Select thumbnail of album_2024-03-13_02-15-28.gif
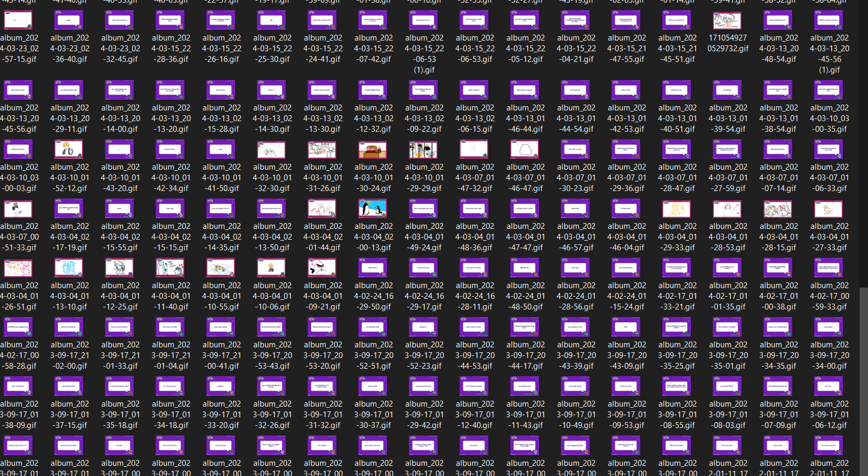 coord(221,90)
